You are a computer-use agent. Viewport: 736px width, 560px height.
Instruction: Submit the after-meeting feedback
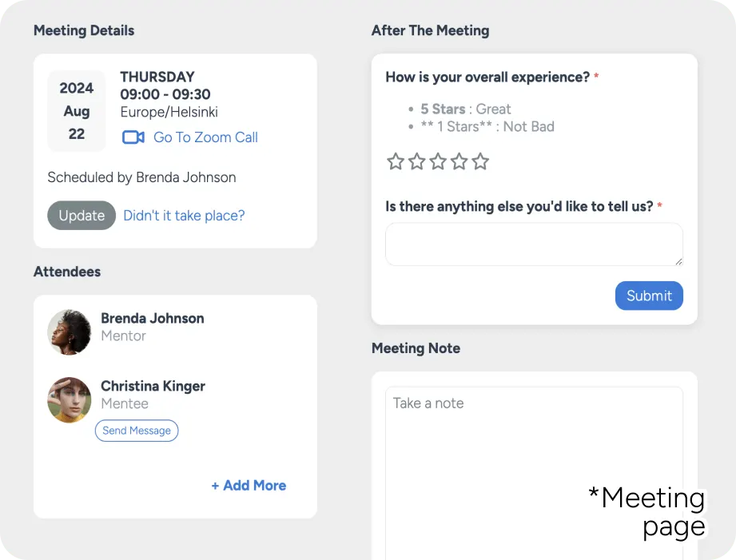pos(649,296)
